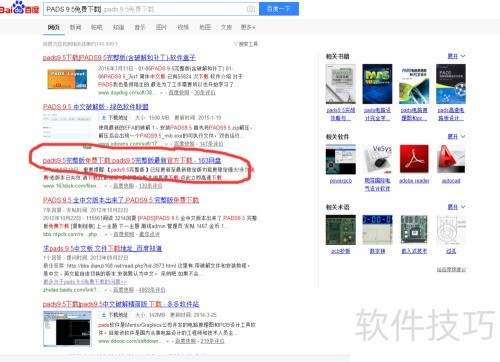This screenshot has width=500, height=362.
Task: Click the 给百度提建议 feedback link
Action: (x=452, y=270)
